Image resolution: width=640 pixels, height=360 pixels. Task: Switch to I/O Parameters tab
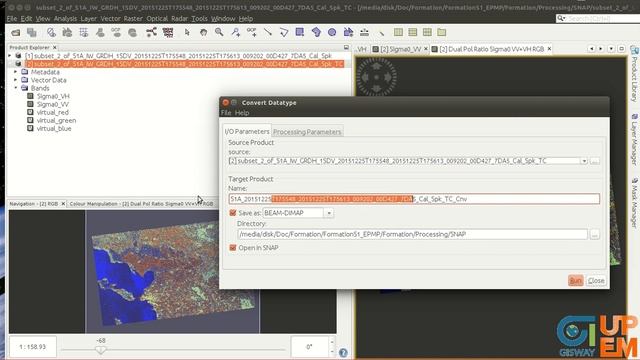tap(247, 131)
